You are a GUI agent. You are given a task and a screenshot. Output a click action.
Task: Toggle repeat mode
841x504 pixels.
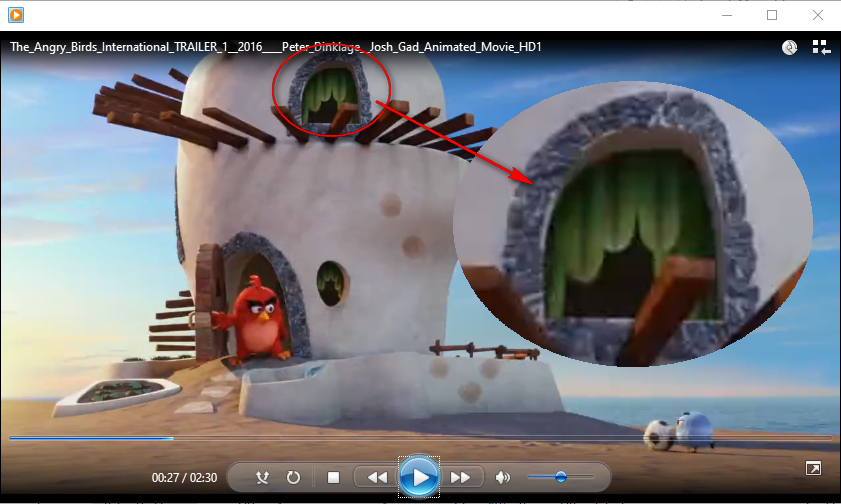(x=293, y=477)
